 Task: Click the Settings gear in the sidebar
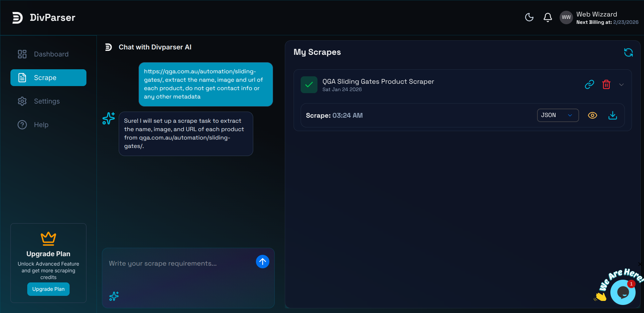point(22,101)
